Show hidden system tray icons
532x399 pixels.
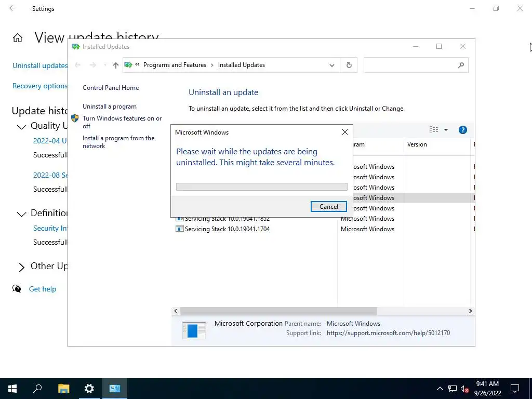[x=440, y=389]
